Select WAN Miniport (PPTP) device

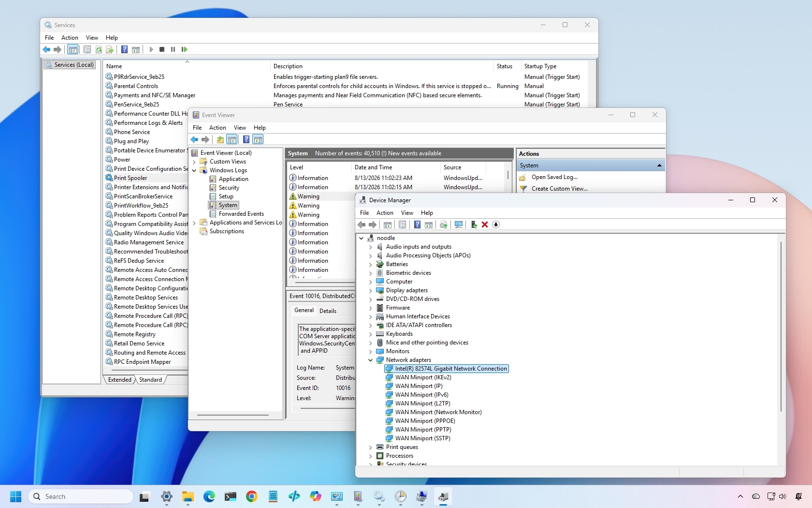pyautogui.click(x=423, y=430)
